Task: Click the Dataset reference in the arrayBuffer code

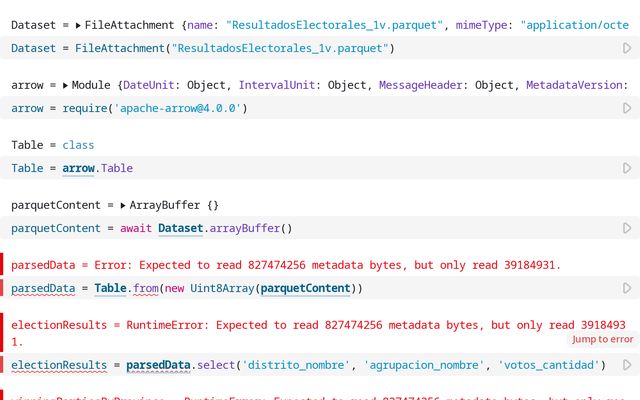Action: pyautogui.click(x=180, y=228)
